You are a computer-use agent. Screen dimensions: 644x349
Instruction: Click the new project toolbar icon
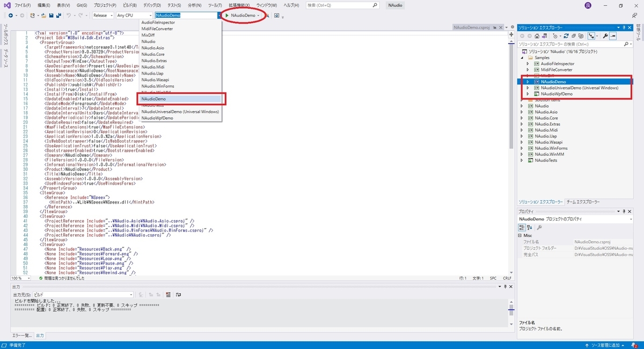(32, 15)
